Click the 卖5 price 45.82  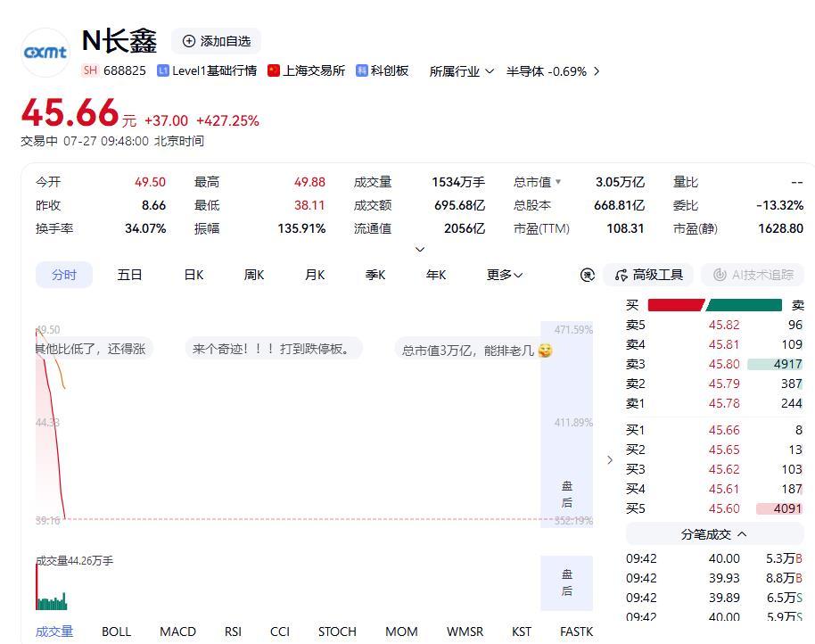click(x=723, y=325)
